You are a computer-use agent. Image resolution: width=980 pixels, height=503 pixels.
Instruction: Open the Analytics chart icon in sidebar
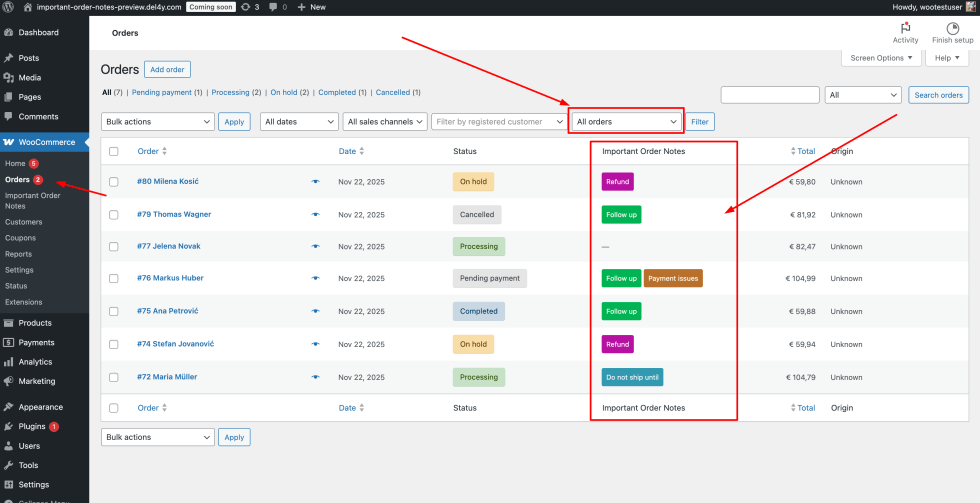(x=9, y=362)
